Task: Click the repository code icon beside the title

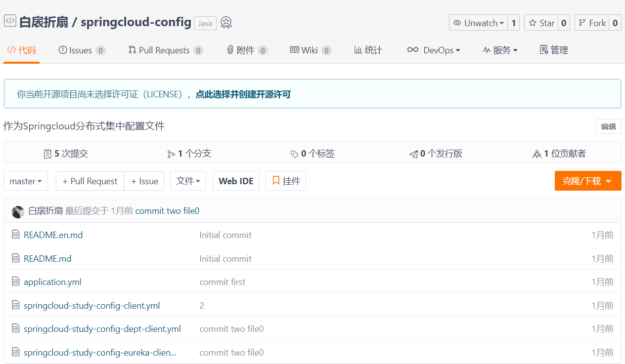Action: pyautogui.click(x=10, y=21)
